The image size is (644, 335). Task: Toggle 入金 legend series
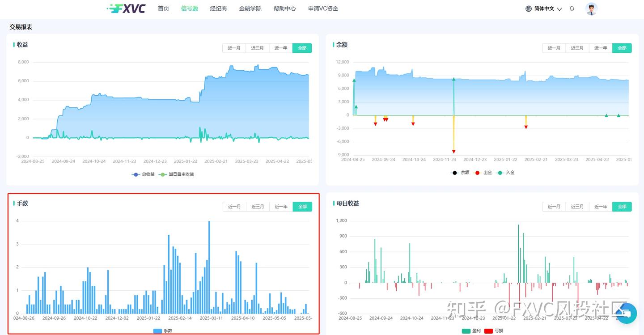pos(505,173)
